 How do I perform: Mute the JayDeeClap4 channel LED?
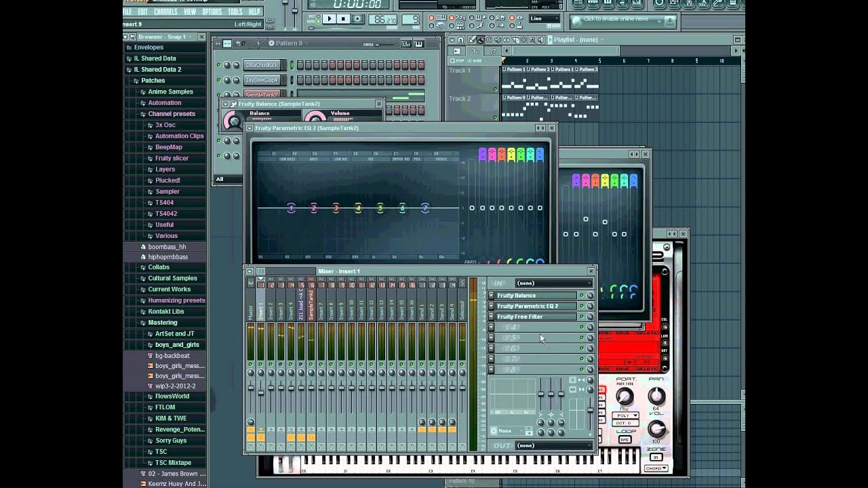tap(218, 80)
